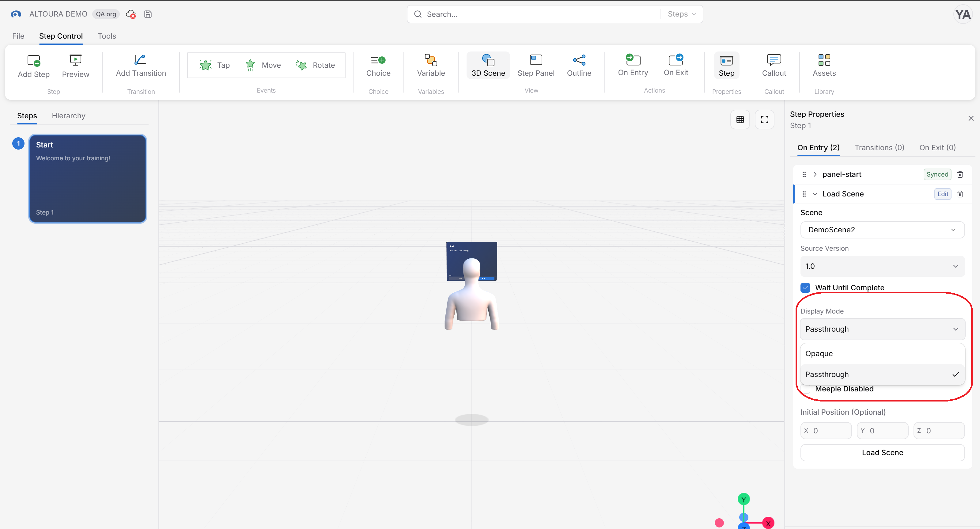Close the Step Properties panel
Viewport: 980px width, 529px height.
971,118
